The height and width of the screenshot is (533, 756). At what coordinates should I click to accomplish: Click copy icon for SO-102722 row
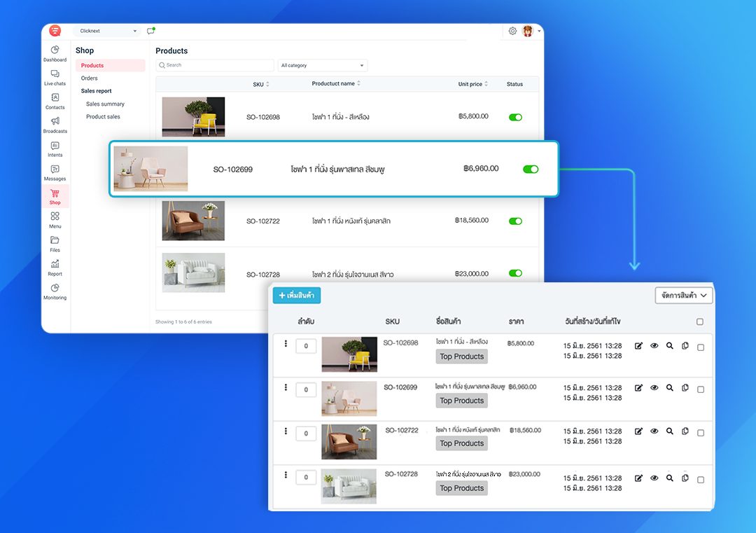pos(685,431)
